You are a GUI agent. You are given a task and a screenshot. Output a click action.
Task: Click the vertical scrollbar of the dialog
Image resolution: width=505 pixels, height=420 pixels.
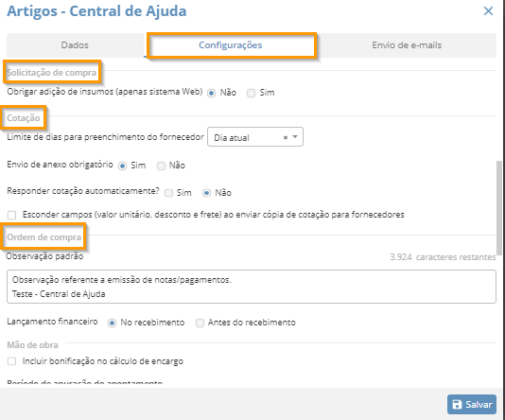499,208
